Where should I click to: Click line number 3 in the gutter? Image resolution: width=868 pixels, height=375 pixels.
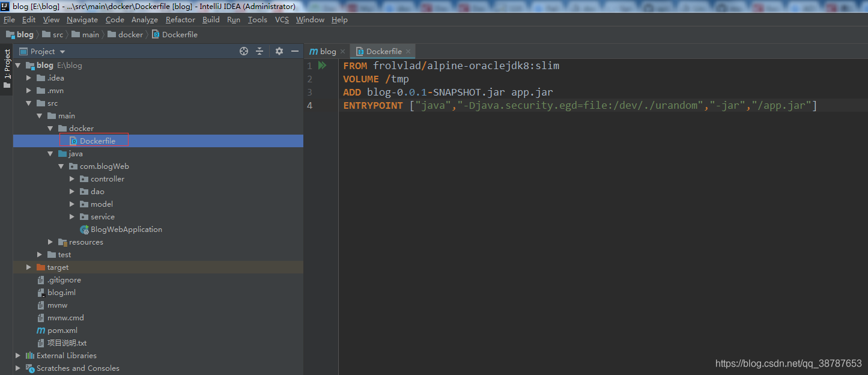point(309,93)
